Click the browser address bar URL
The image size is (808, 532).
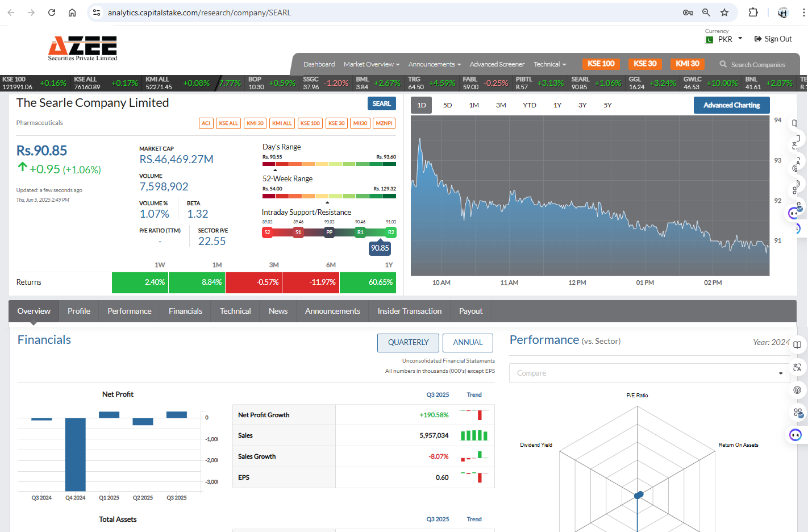199,13
